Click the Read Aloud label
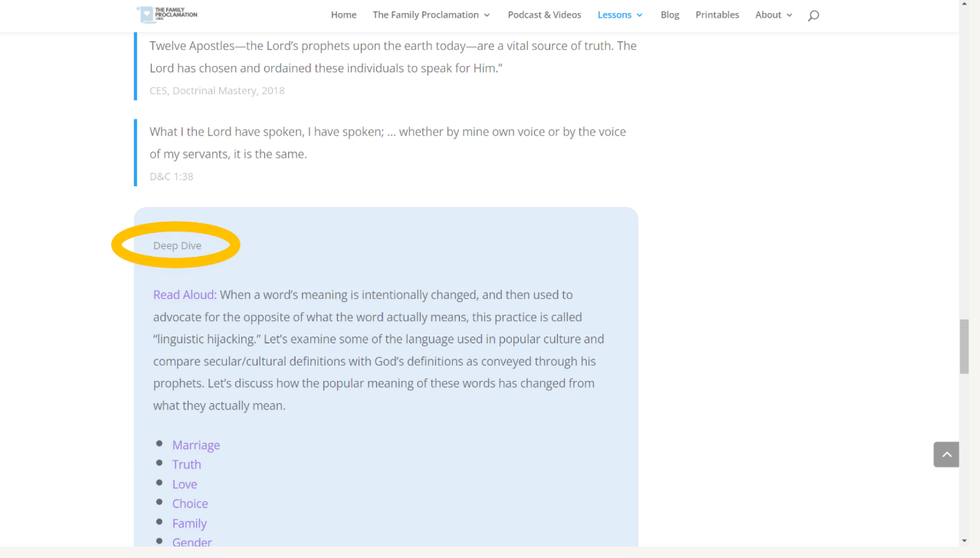 (x=185, y=295)
